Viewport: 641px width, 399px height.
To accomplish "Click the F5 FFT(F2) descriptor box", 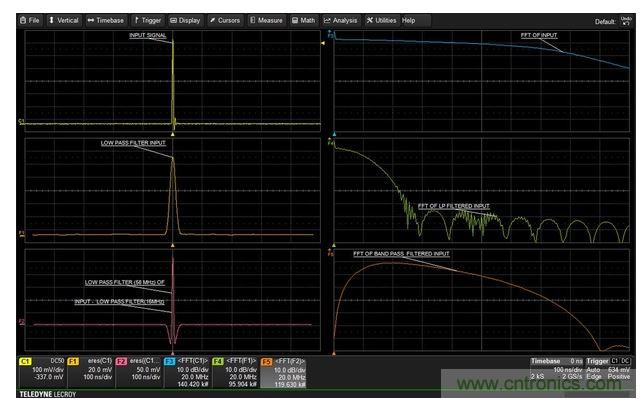I will pos(283,372).
